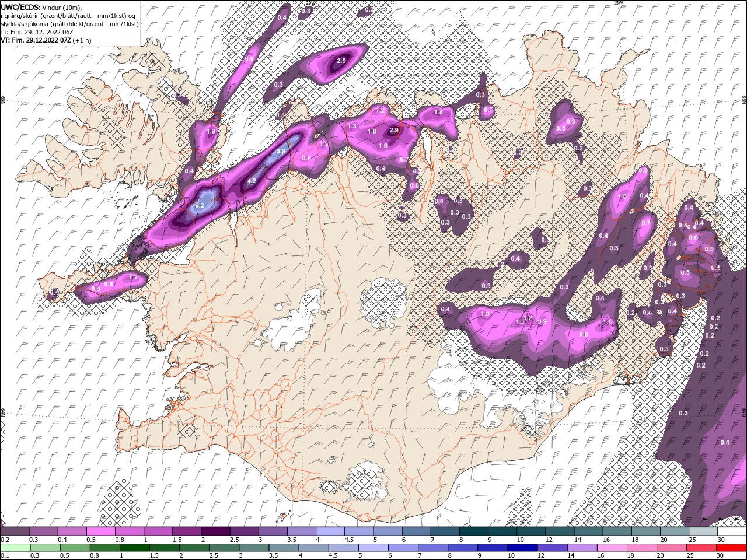Click lower red swatch between 25 and 30
This screenshot has width=747, height=560.
coord(703,547)
